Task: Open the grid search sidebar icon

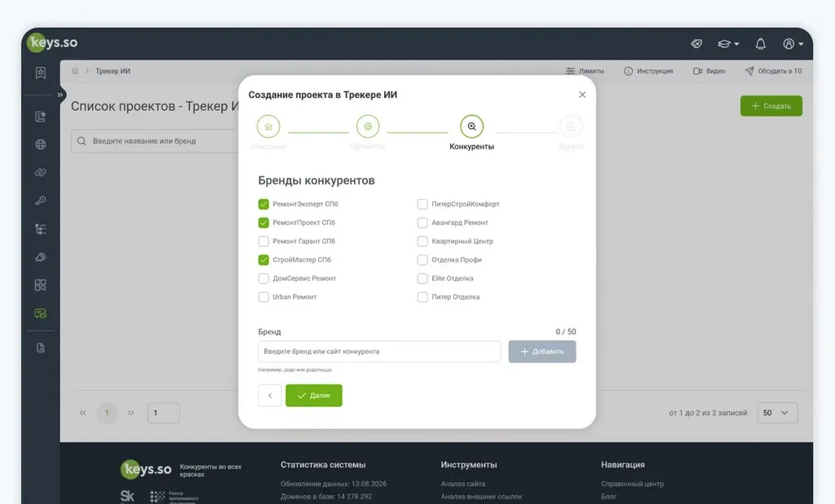Action: [x=41, y=285]
